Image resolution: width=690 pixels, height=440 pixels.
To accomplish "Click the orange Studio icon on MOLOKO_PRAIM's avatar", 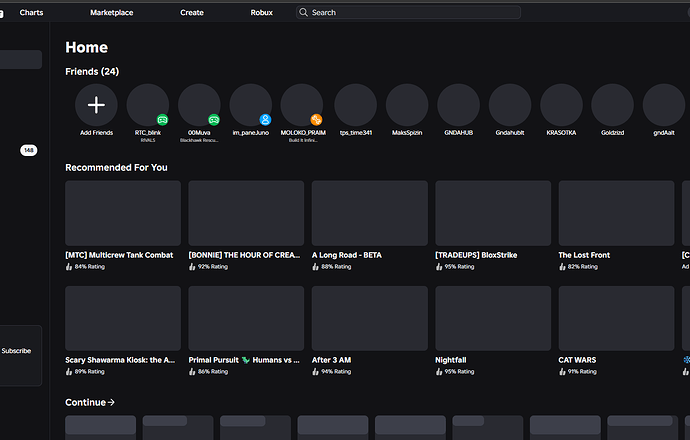I will (316, 120).
